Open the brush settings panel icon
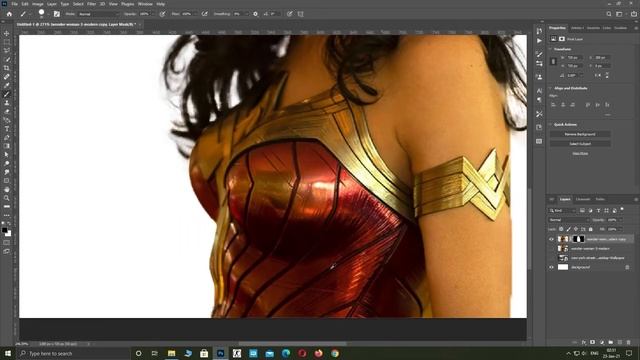Screen dimensions: 640x360 tap(57, 14)
